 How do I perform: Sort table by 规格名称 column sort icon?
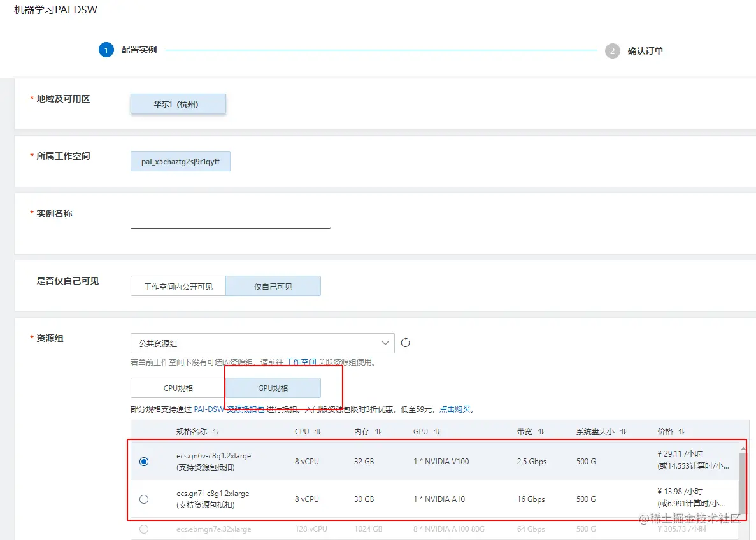click(216, 432)
